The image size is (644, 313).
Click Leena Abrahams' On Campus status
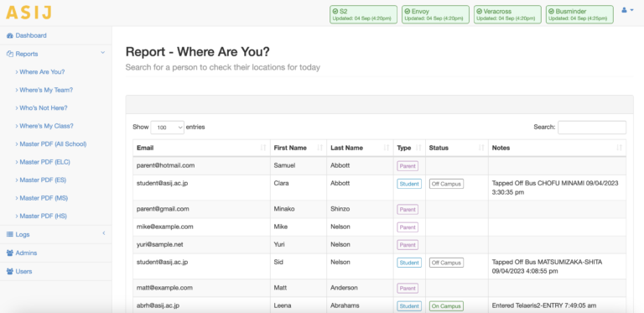446,306
